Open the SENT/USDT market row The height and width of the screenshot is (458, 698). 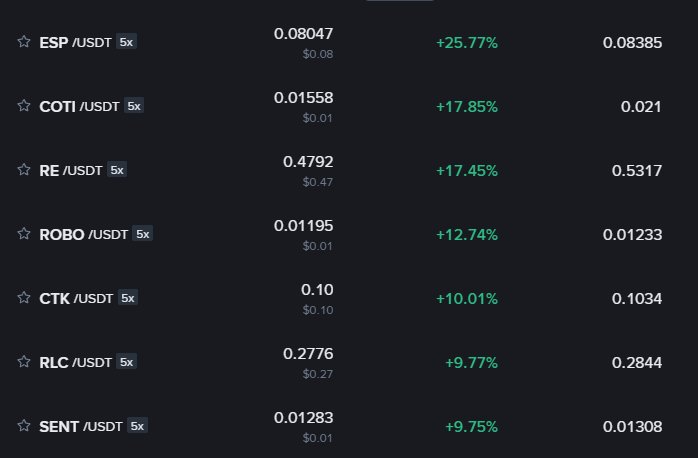[x=349, y=426]
